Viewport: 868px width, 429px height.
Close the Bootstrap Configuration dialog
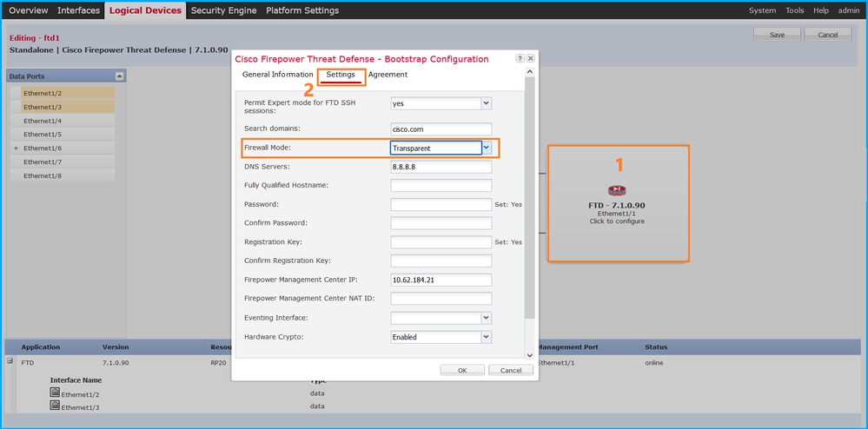pyautogui.click(x=530, y=58)
